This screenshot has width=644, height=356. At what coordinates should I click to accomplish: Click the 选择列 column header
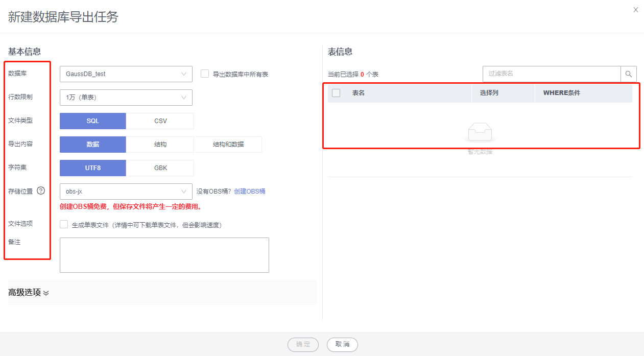point(489,93)
